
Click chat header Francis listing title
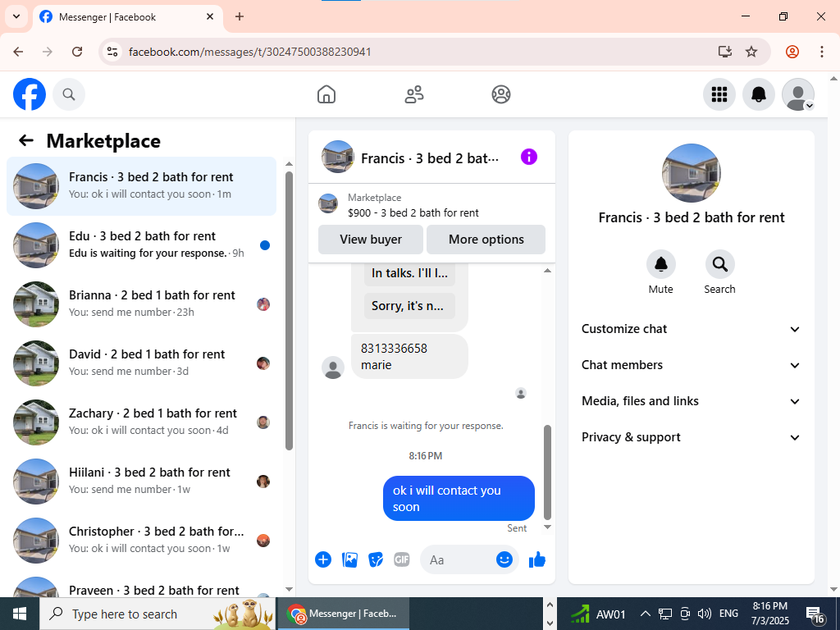pos(430,158)
